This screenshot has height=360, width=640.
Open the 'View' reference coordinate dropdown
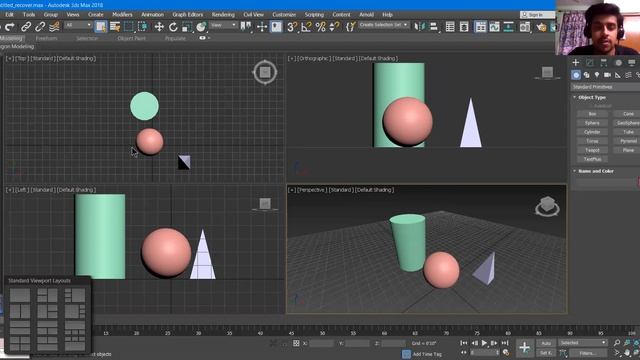point(224,25)
